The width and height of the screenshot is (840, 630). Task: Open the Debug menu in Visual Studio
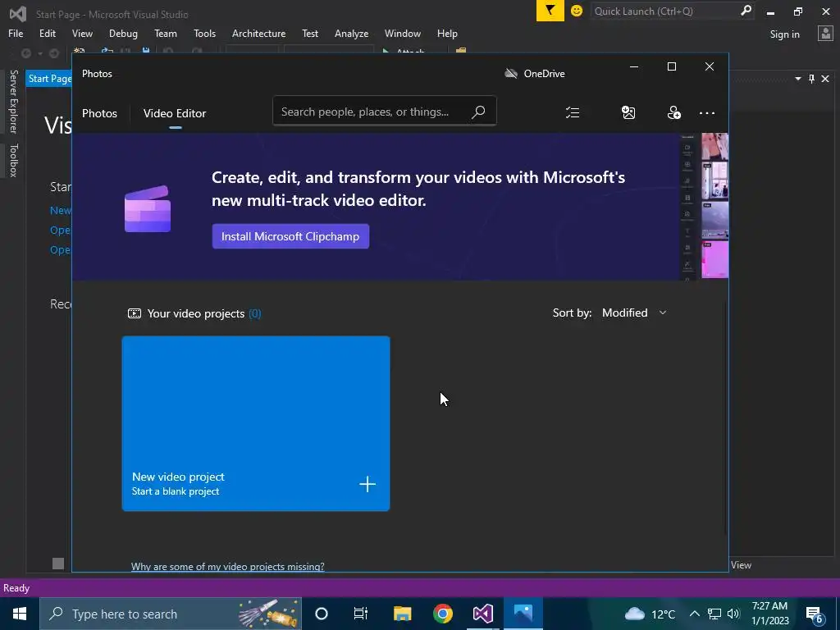pyautogui.click(x=123, y=33)
